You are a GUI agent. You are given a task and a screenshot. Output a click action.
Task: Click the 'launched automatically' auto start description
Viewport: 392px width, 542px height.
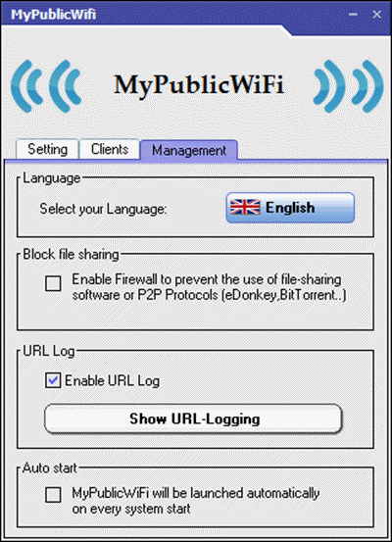(196, 501)
